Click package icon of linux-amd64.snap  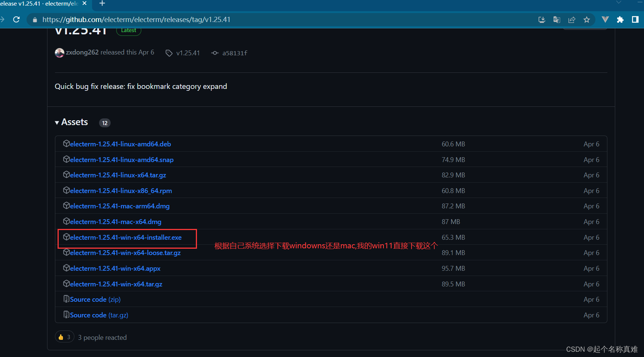(66, 159)
